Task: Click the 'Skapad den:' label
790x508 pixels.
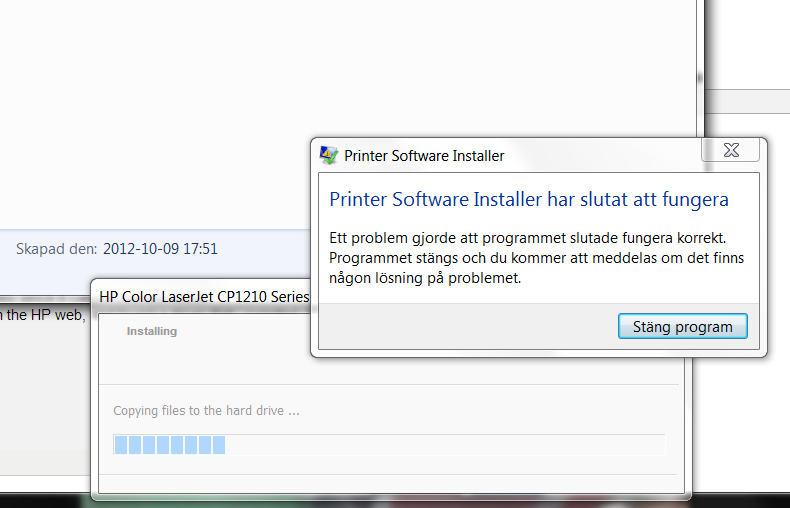Action: pyautogui.click(x=56, y=249)
